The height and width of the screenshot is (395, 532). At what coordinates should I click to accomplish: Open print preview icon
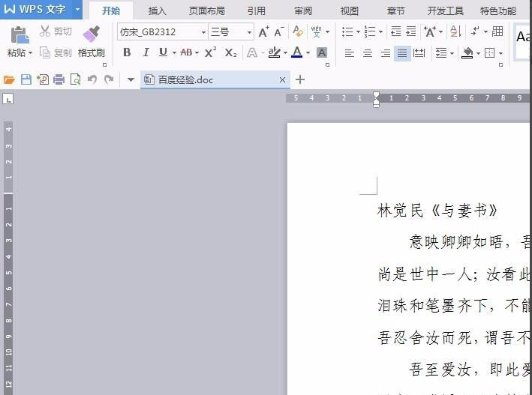click(75, 79)
